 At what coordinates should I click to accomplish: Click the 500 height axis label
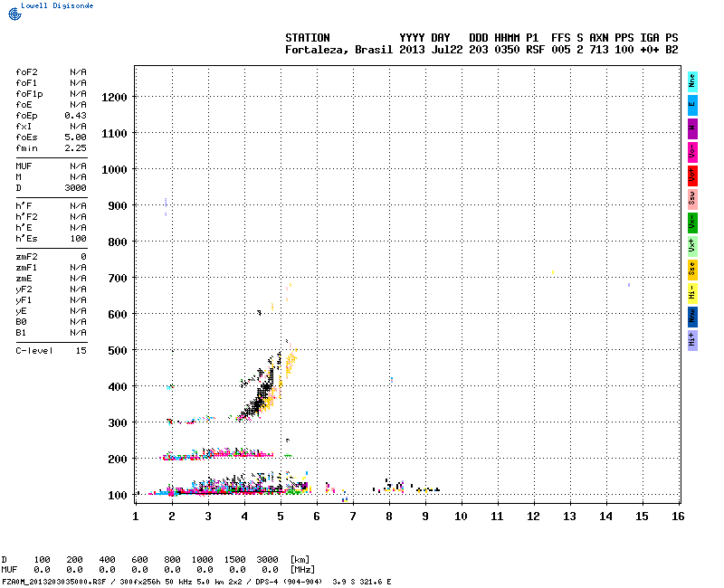[118, 351]
